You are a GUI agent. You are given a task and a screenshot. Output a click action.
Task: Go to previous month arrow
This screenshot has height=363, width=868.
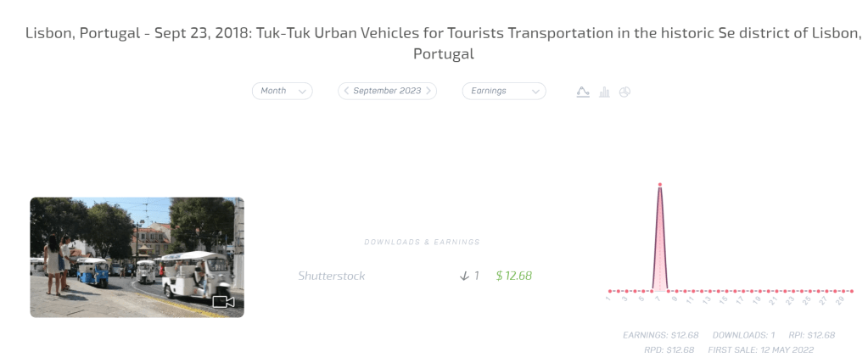point(346,91)
